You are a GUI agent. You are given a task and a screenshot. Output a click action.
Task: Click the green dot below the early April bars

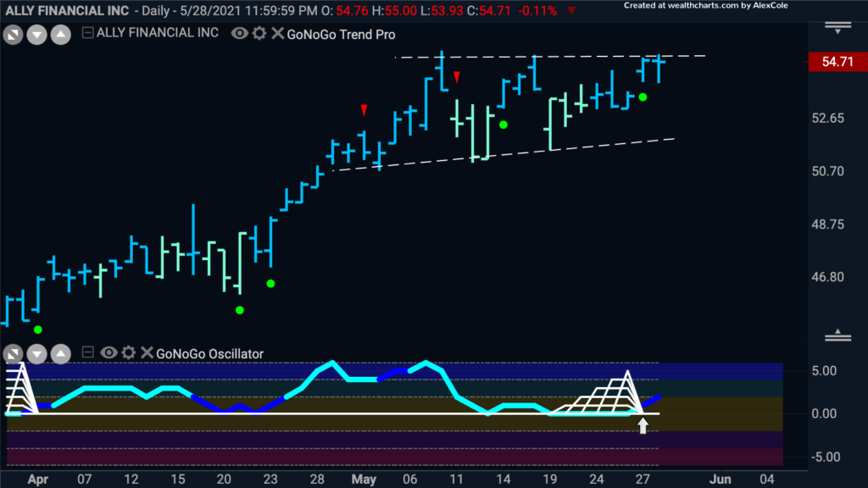coord(37,330)
